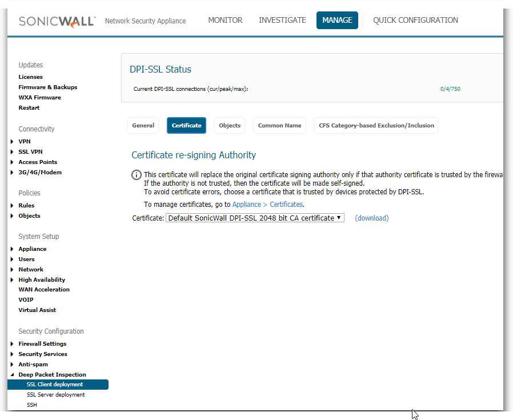Open the SSL VPN sidebar item
The height and width of the screenshot is (420, 513).
point(30,152)
